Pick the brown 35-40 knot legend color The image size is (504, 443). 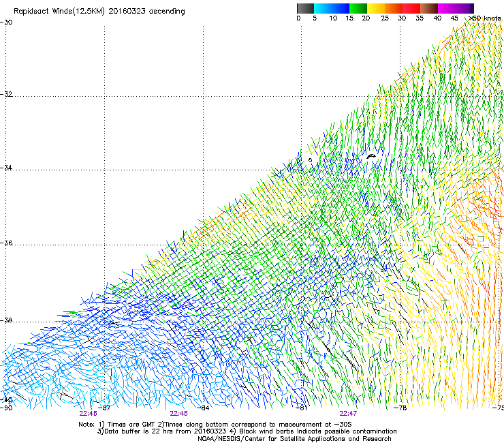click(x=429, y=8)
